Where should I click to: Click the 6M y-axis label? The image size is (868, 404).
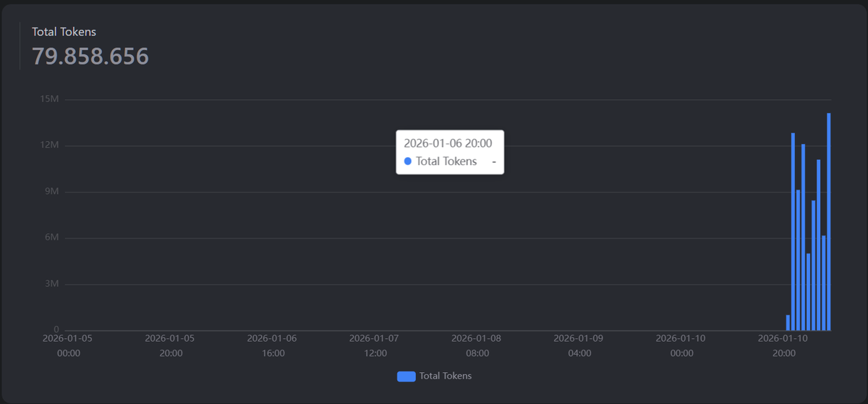[52, 238]
